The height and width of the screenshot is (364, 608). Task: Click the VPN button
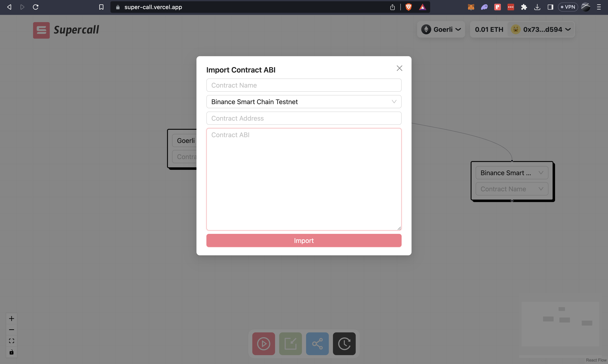coord(568,7)
